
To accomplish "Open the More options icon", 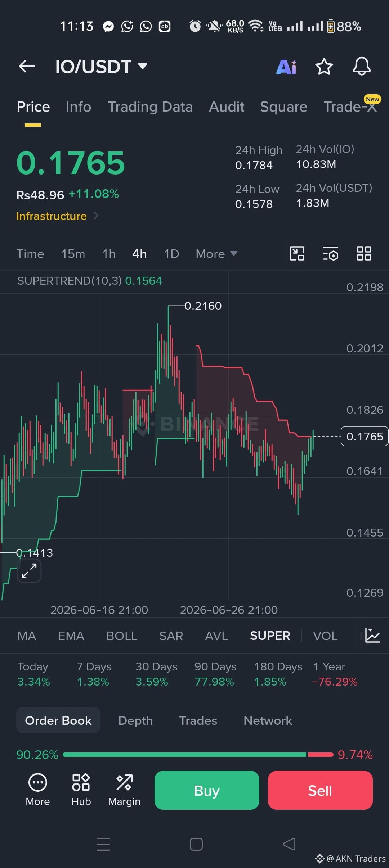I will [37, 790].
